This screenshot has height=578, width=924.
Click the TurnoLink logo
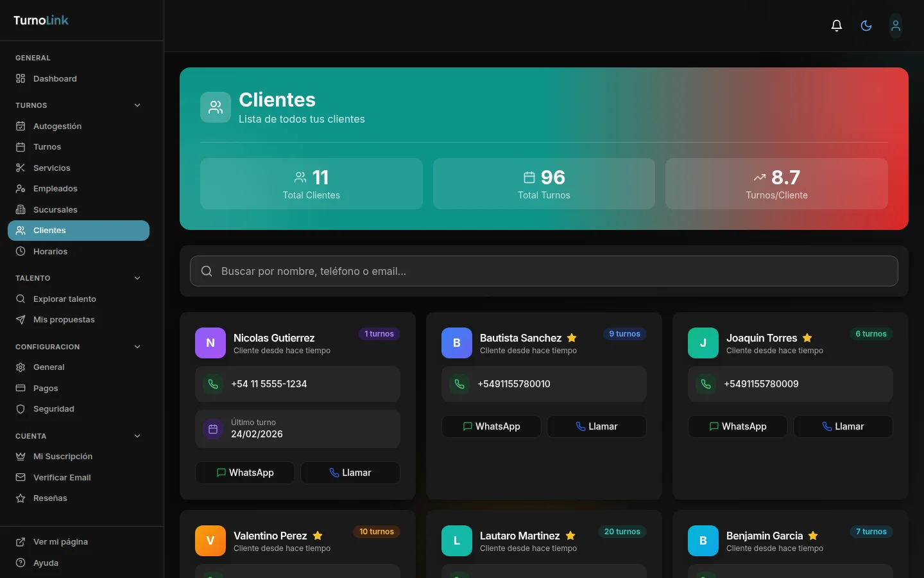pos(41,21)
